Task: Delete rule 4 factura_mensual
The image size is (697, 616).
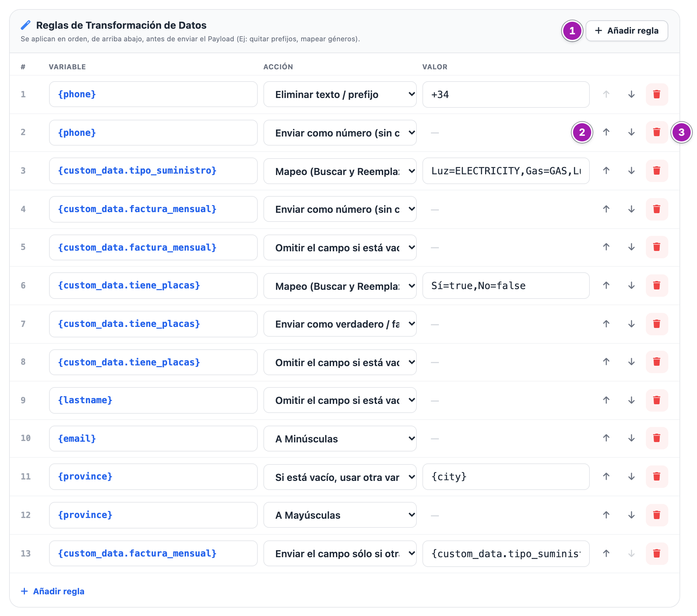Action: pos(657,209)
